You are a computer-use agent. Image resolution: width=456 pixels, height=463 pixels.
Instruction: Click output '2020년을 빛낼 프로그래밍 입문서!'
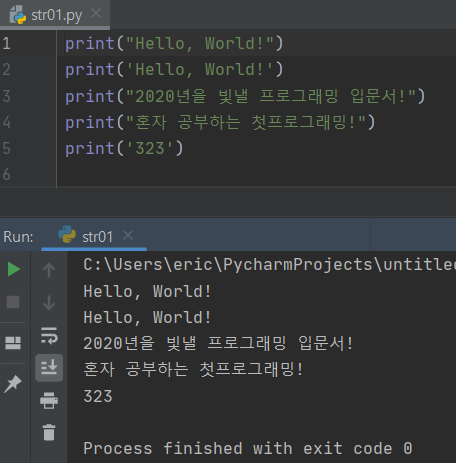218,343
